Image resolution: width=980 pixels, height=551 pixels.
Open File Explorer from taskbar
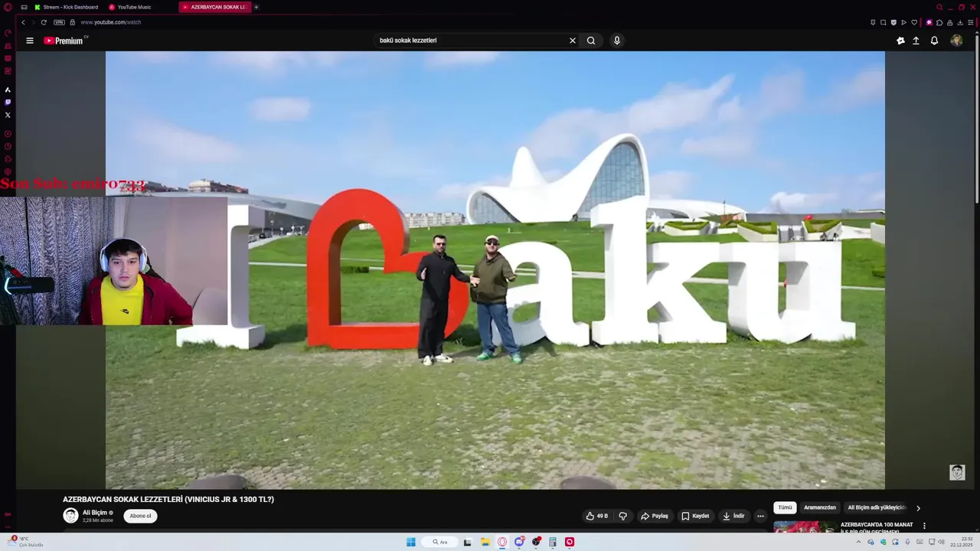tap(485, 542)
